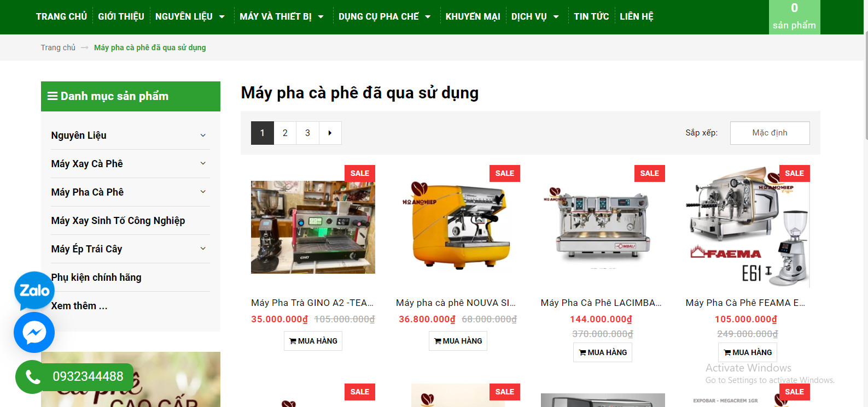This screenshot has width=868, height=407.
Task: Click SALE badge on GINO A2 product
Action: click(x=360, y=173)
